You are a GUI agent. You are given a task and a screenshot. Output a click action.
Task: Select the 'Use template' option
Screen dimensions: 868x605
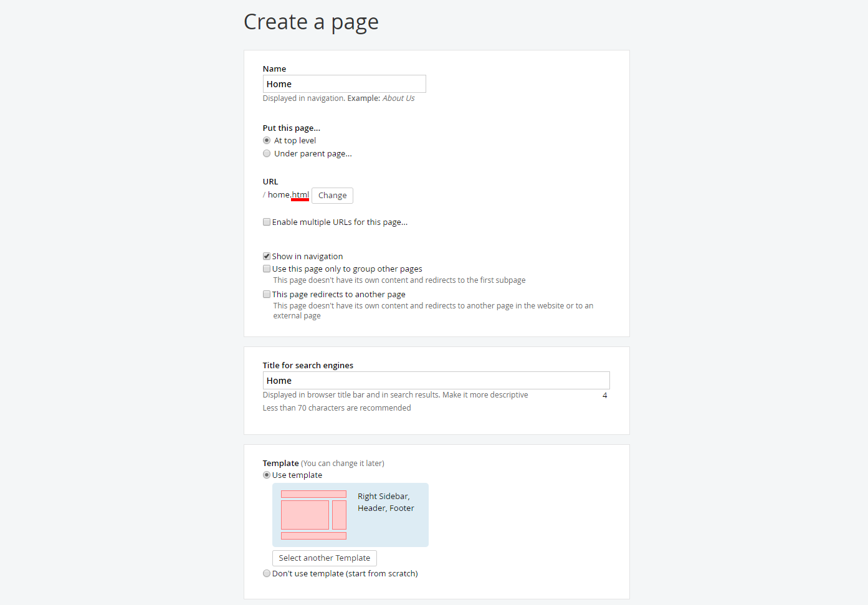(x=267, y=475)
